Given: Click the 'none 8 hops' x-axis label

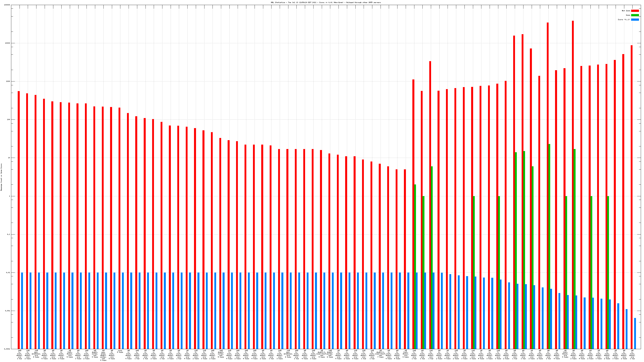Looking at the screenshot, I should 120,352.
